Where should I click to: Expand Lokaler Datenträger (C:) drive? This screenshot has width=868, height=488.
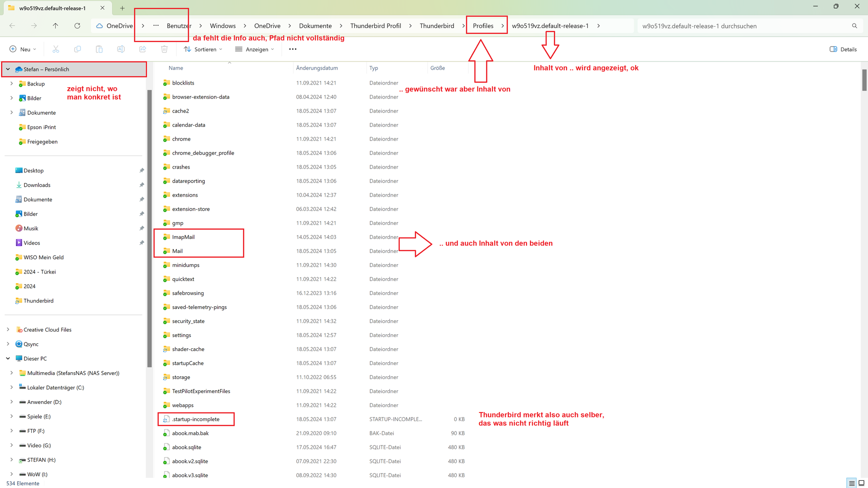pyautogui.click(x=11, y=388)
